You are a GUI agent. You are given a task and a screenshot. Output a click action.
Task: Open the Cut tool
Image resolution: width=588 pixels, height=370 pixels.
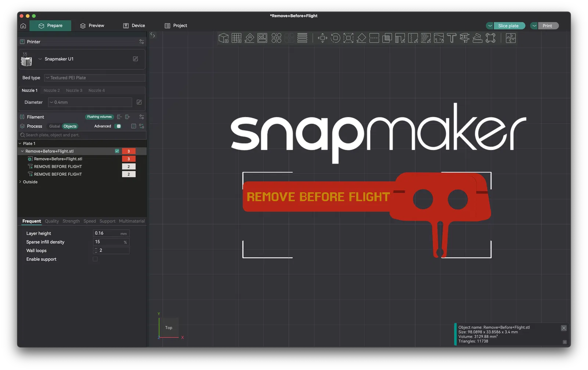coord(374,38)
